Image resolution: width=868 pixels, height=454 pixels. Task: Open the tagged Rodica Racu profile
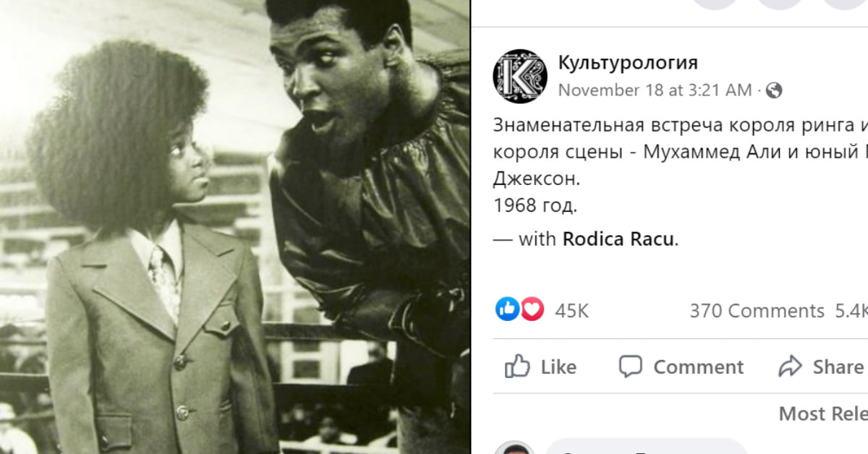(618, 239)
